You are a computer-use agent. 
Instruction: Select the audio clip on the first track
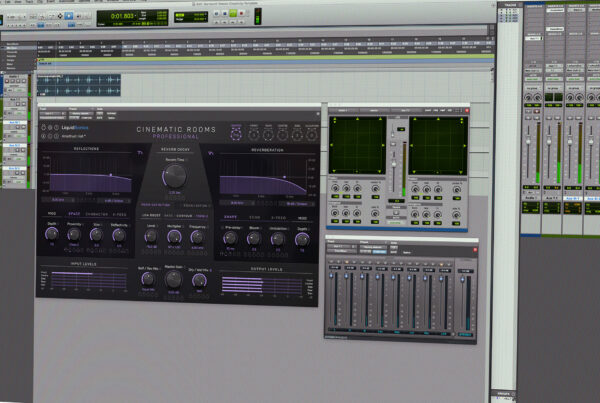pyautogui.click(x=79, y=85)
